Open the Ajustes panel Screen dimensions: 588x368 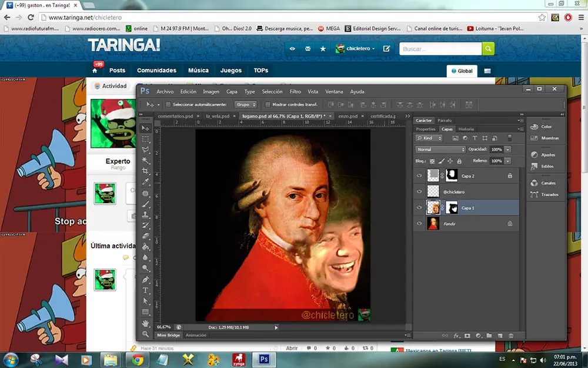[x=544, y=155]
